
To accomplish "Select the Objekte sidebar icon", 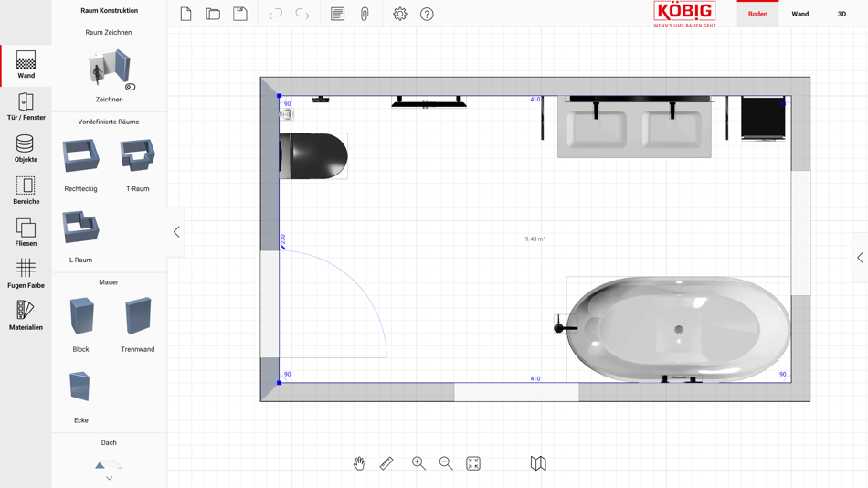I will tap(26, 148).
